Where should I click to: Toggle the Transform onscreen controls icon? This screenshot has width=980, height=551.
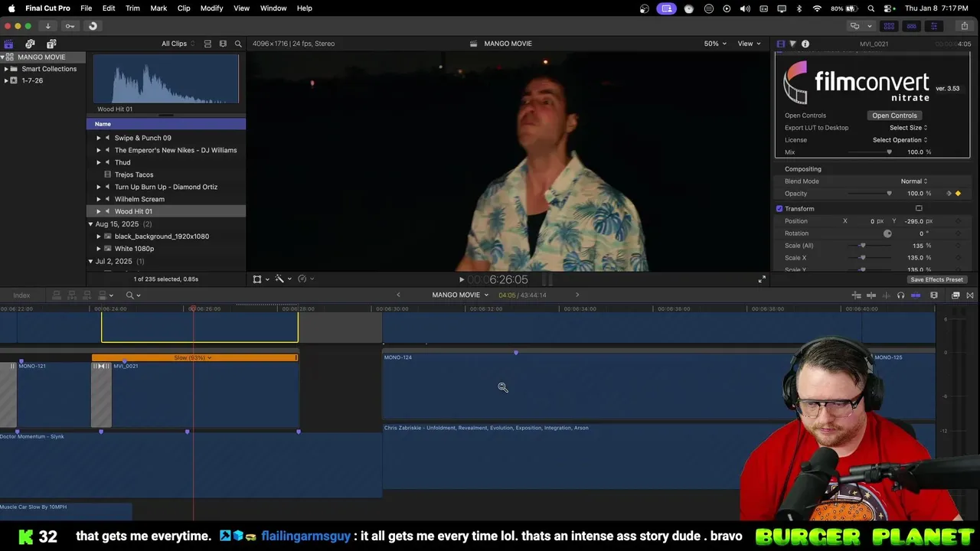coord(919,209)
